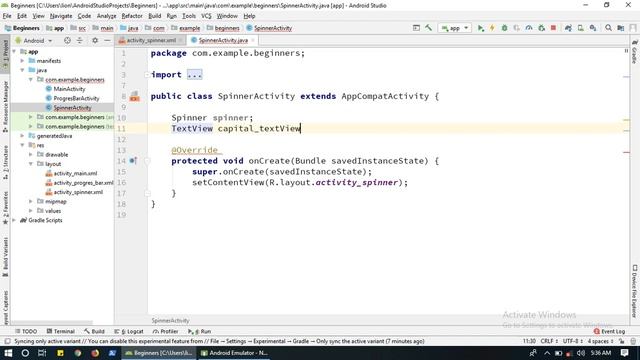The height and width of the screenshot is (360, 640).
Task: Collapse the java folder
Action: tap(22, 70)
